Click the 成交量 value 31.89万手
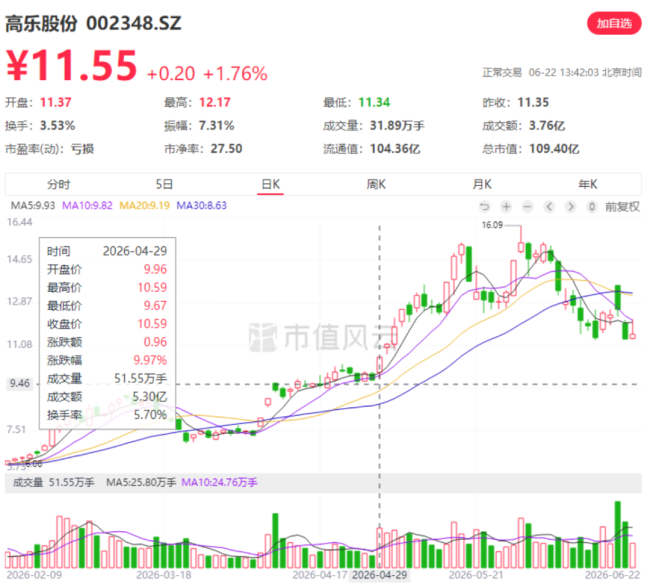Screen dimensions: 650x584 (x=397, y=126)
